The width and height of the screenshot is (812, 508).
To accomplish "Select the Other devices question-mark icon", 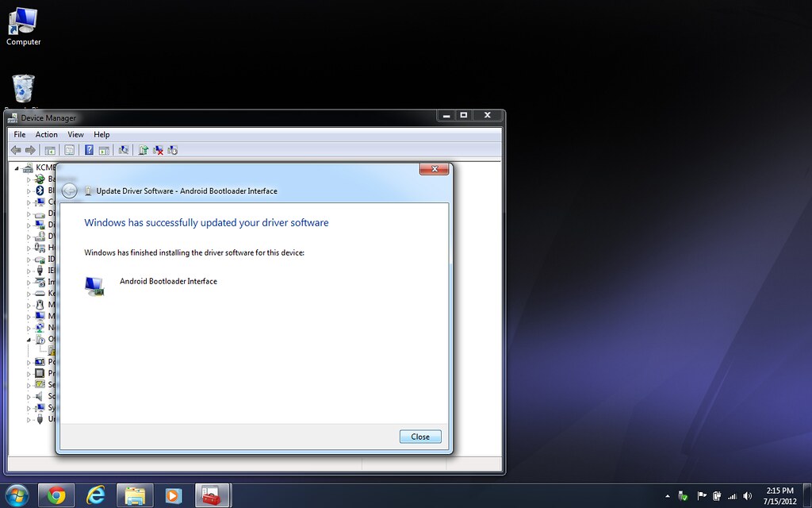I will pos(40,339).
